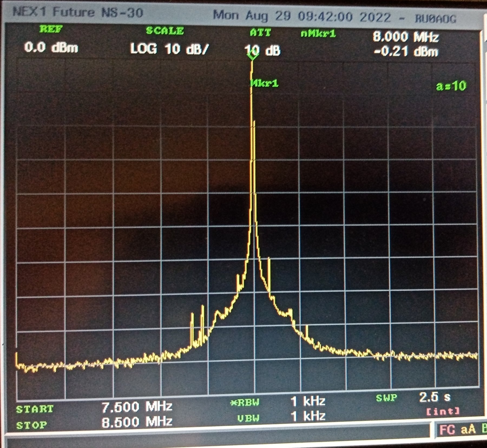The image size is (487, 448).
Task: Edit the 7.500 MHz start frequency value
Action: coord(137,407)
